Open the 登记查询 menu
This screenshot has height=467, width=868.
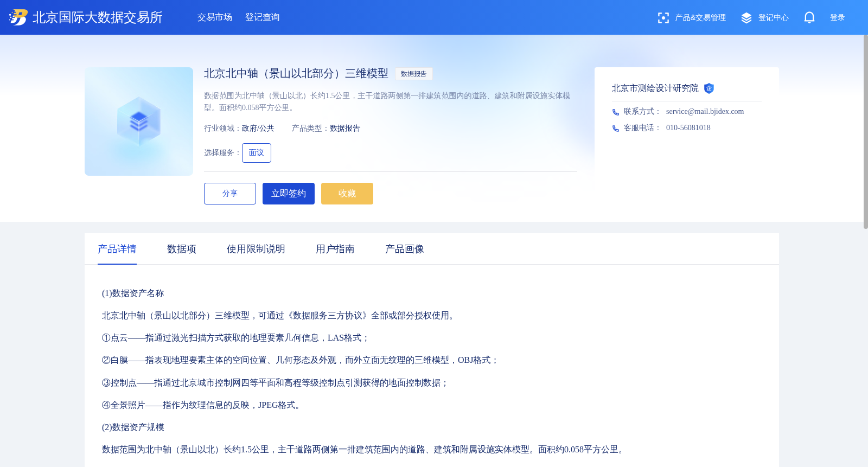coord(263,17)
